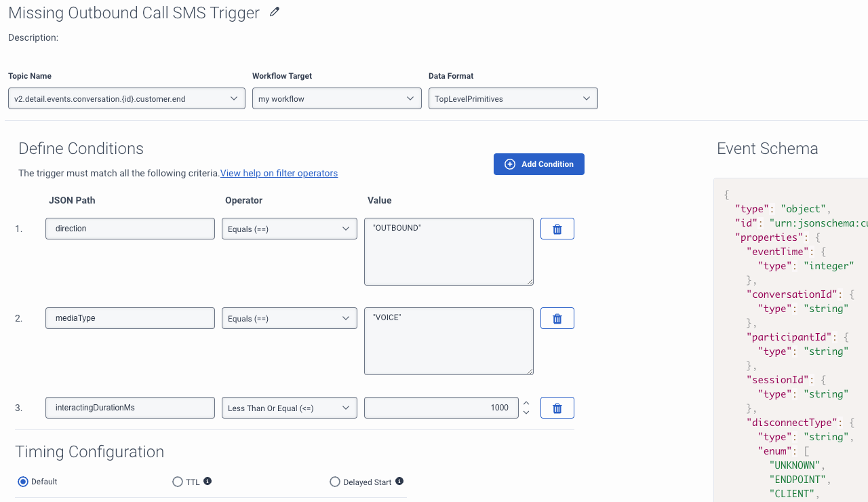Open the Topic Name dropdown

click(127, 99)
